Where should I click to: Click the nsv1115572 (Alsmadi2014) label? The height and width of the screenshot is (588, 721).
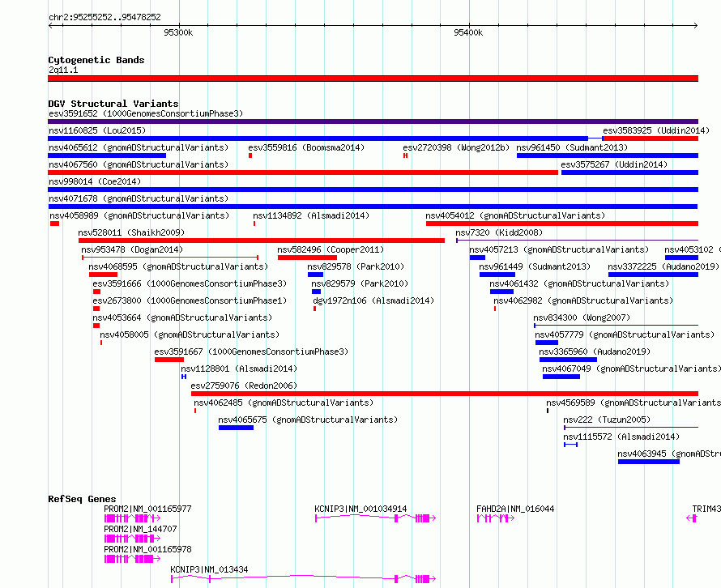click(x=621, y=437)
